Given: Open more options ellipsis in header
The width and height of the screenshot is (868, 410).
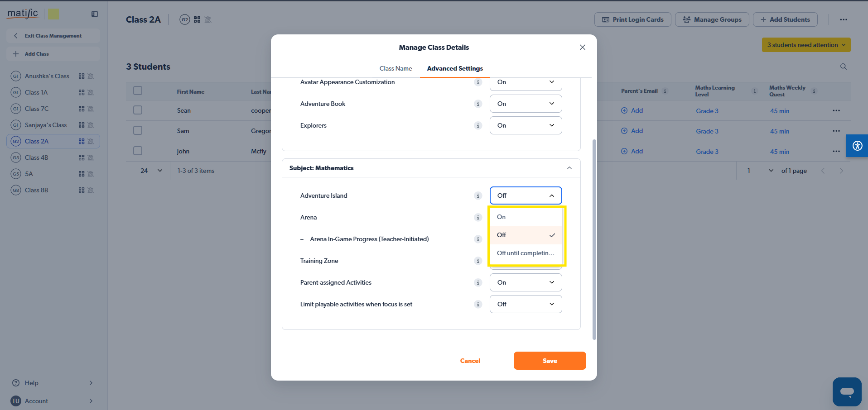Looking at the screenshot, I should [x=843, y=19].
